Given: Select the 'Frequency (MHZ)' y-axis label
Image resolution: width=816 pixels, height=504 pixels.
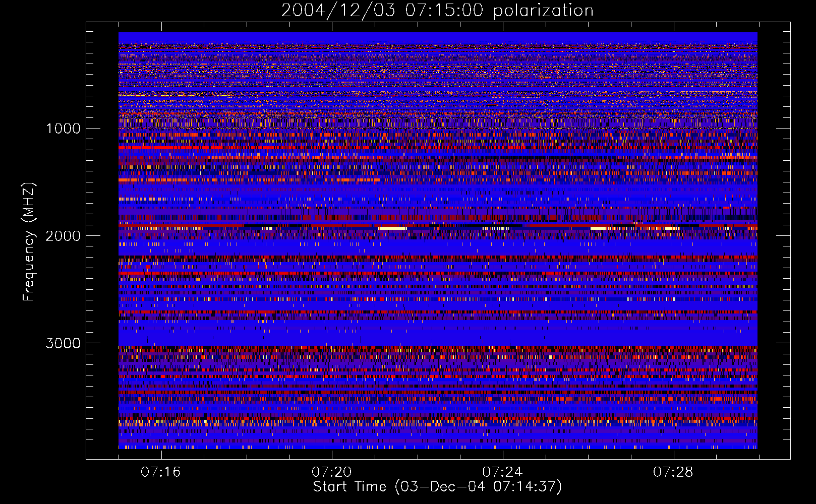Looking at the screenshot, I should click(29, 242).
